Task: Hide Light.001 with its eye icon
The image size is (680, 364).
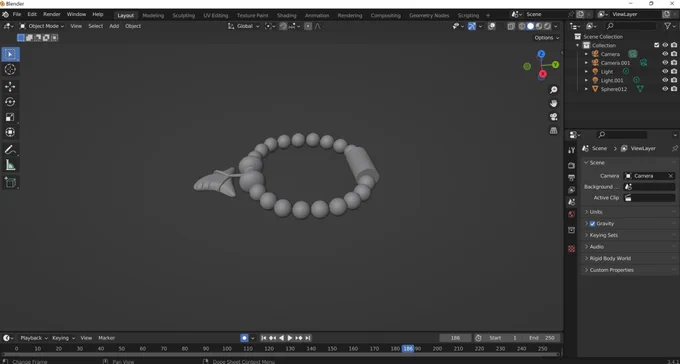Action: (665, 80)
